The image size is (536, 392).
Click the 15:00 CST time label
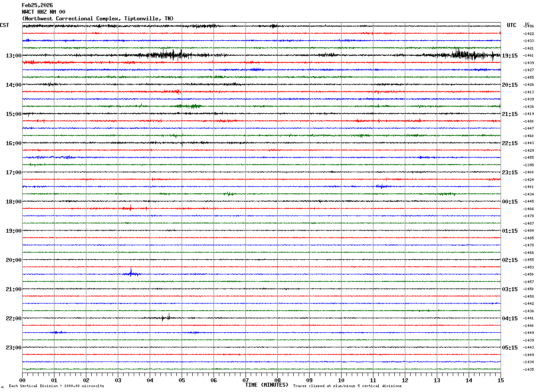13,114
